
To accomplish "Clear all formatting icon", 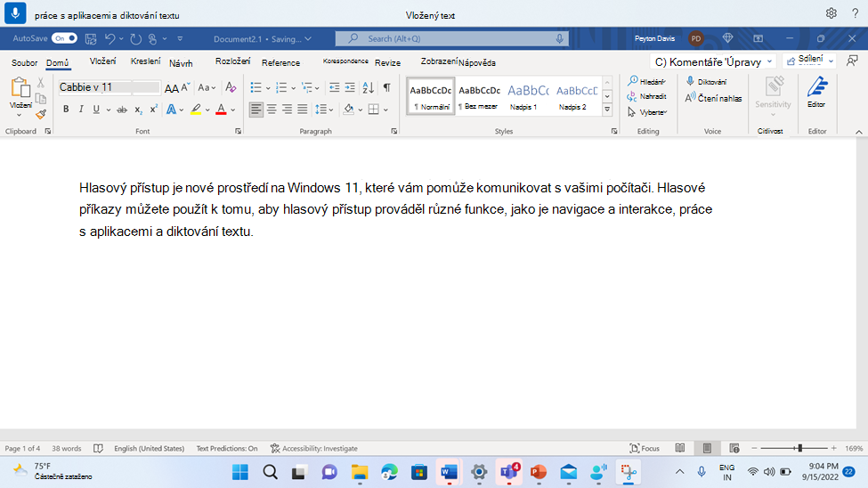I will pos(231,87).
